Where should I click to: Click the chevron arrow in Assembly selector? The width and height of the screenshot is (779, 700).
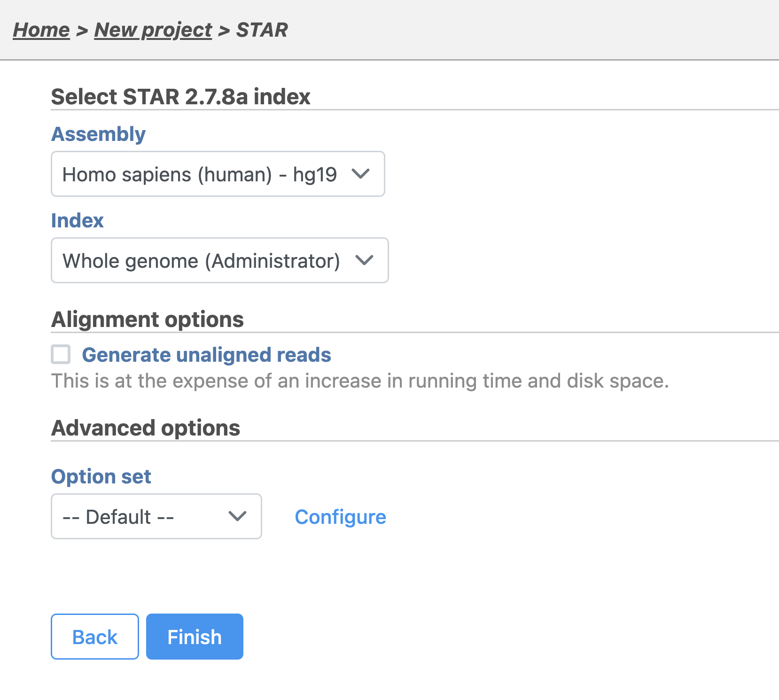pos(361,174)
